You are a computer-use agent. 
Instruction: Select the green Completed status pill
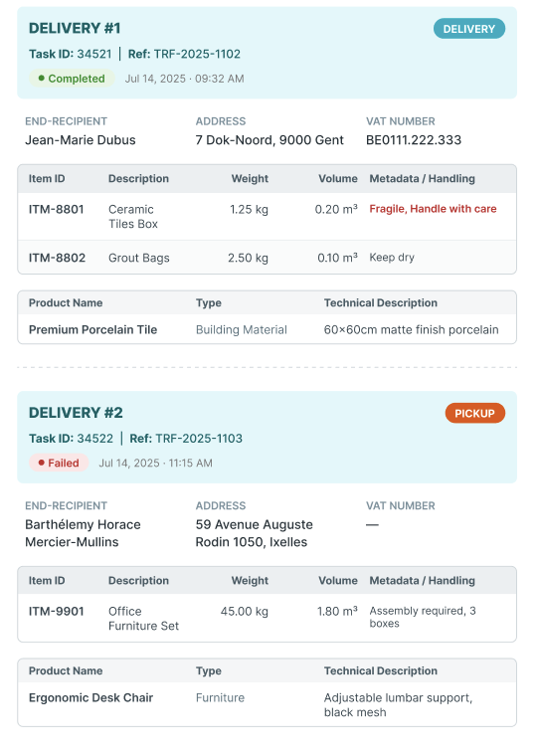pos(72,79)
